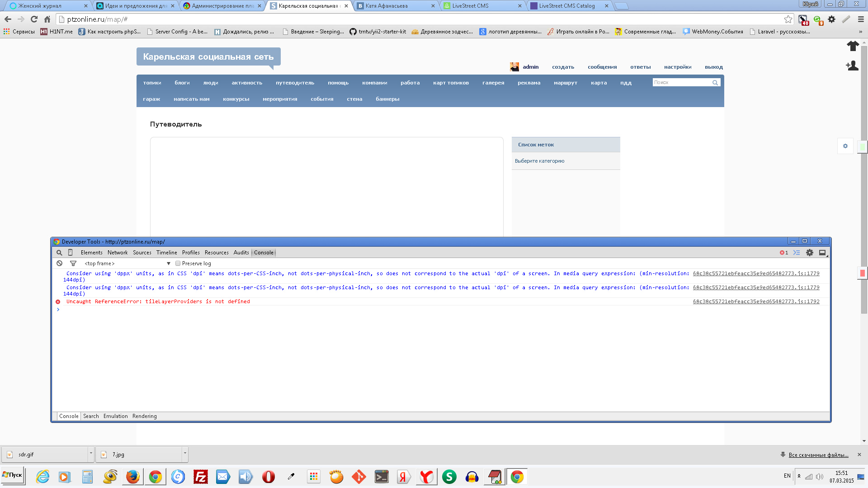The width and height of the screenshot is (868, 488).
Task: Reload the page with the refresh icon
Action: pos(34,19)
